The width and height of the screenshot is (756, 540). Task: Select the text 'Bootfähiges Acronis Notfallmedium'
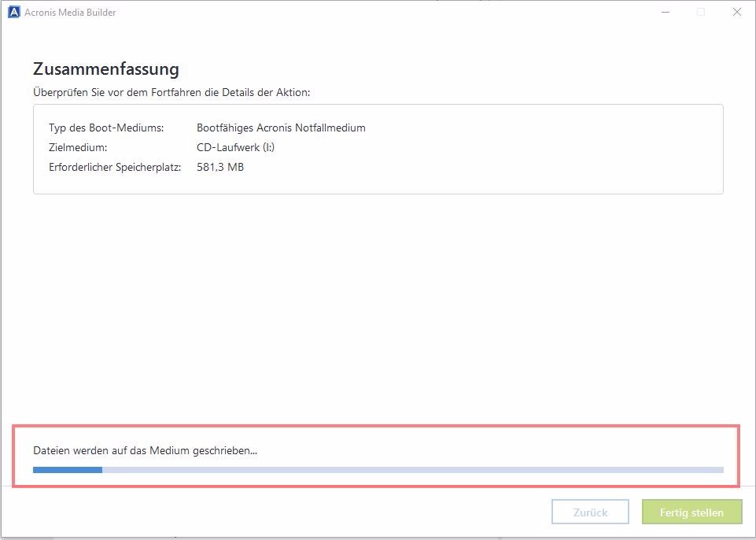(x=281, y=128)
